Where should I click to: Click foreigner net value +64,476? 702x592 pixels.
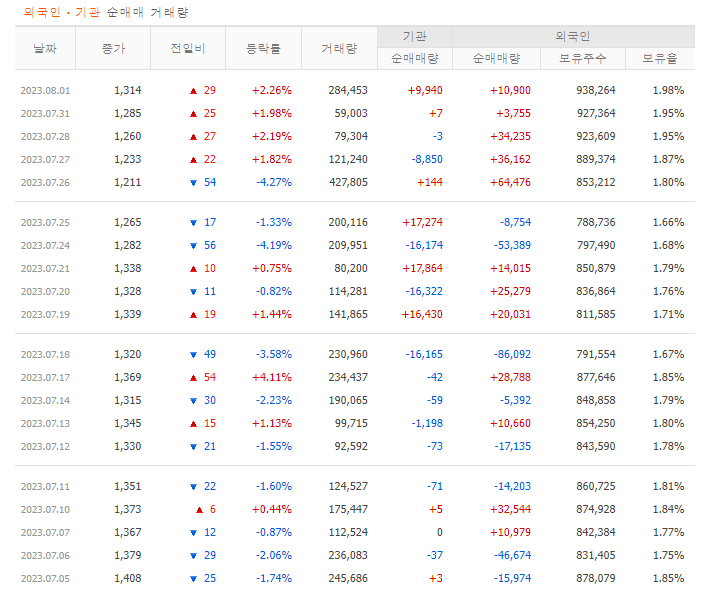click(x=510, y=182)
